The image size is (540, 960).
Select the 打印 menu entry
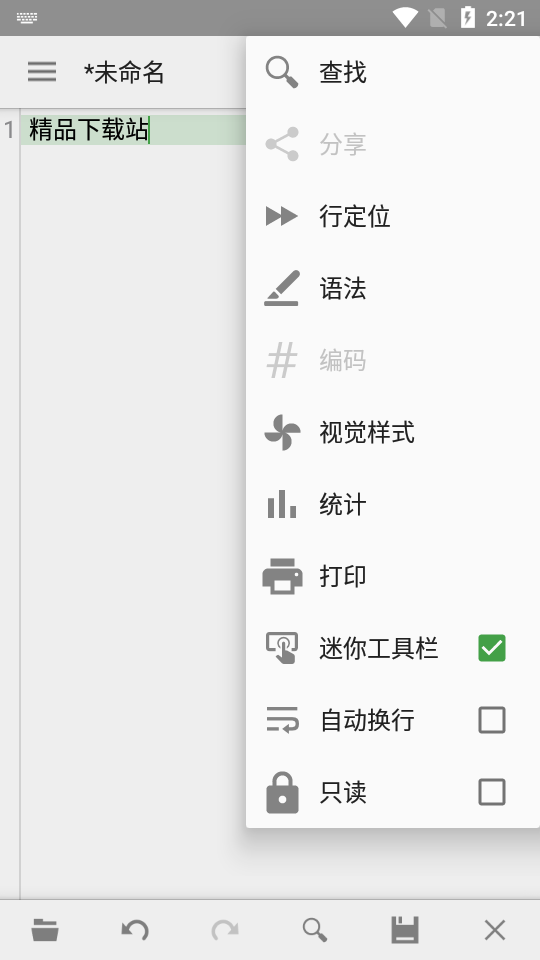point(392,576)
